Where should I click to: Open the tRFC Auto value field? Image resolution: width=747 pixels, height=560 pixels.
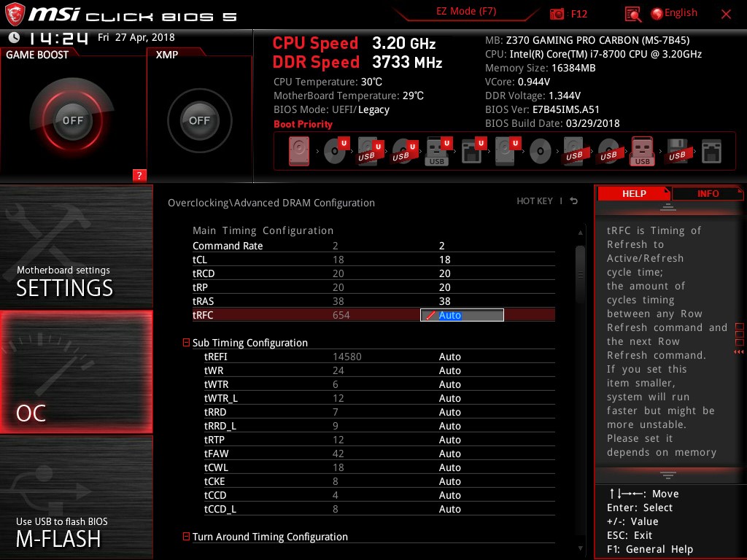462,315
